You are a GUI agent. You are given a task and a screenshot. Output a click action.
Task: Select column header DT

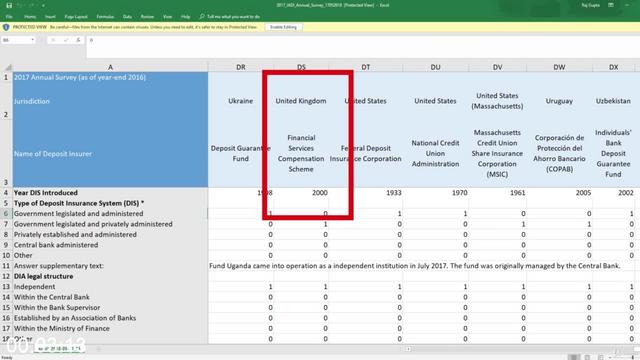(x=366, y=67)
